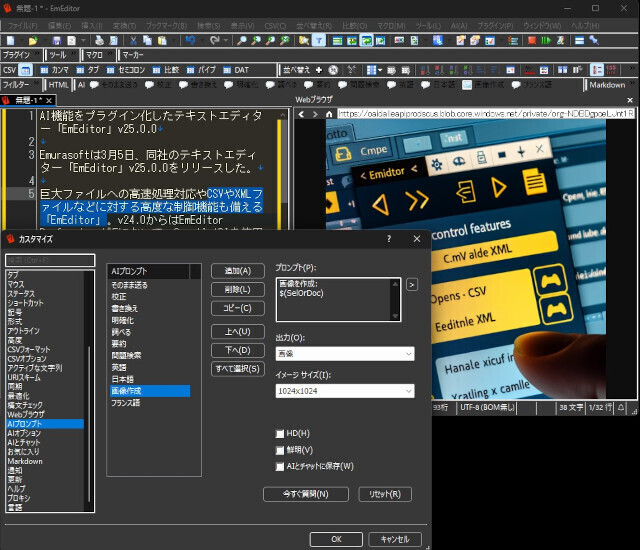Click the blue pushpin toolbar icon

coord(594,40)
